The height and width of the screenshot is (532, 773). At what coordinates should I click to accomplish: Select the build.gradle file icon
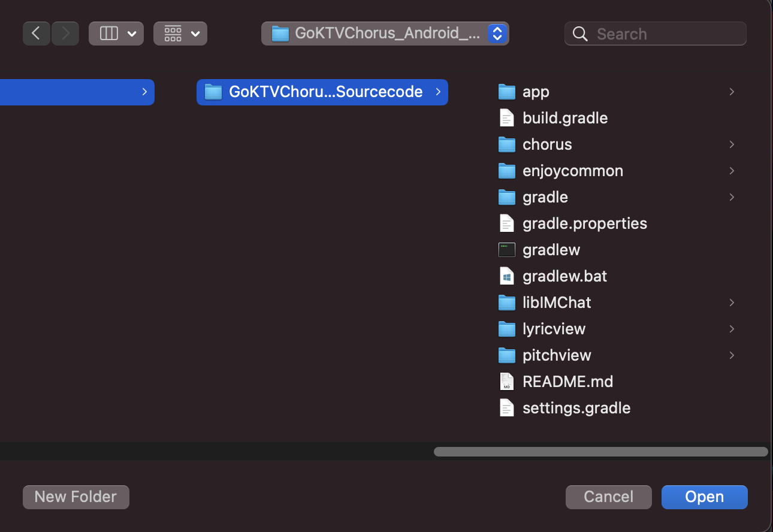(x=507, y=118)
